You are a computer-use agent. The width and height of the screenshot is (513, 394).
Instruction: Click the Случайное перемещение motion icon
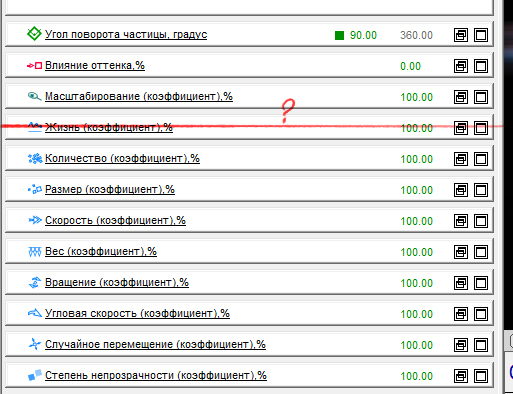click(x=35, y=344)
